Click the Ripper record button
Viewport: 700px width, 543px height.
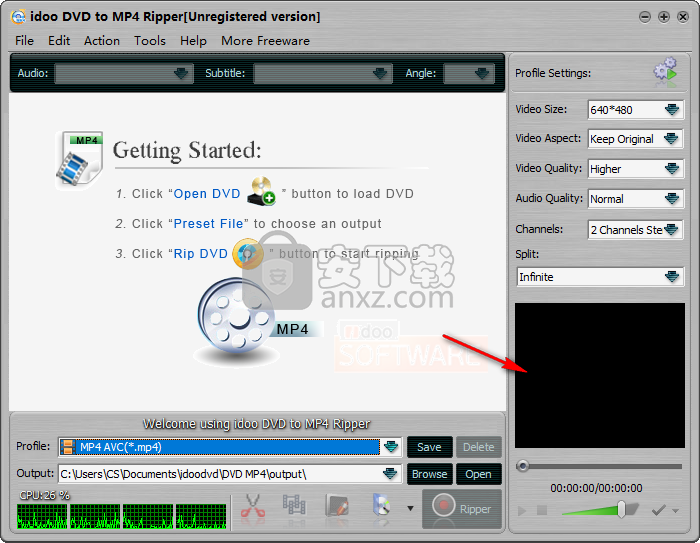click(462, 509)
